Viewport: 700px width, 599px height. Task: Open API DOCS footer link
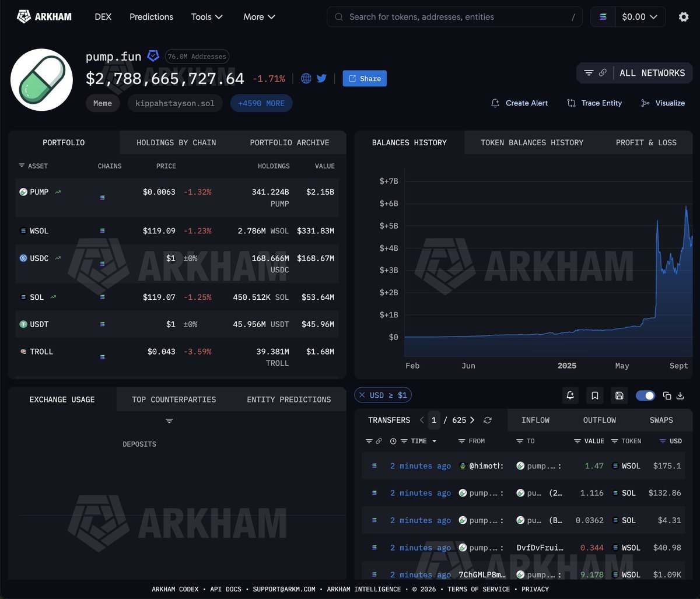225,589
